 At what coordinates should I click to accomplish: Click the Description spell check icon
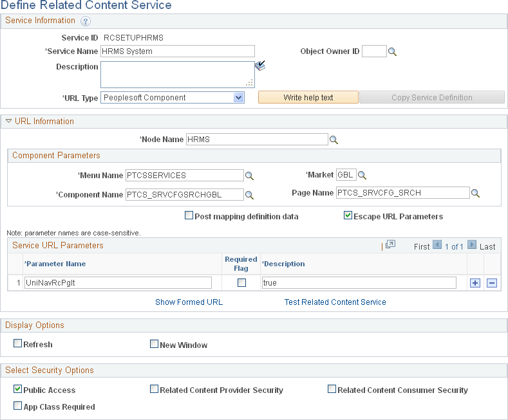(260, 66)
